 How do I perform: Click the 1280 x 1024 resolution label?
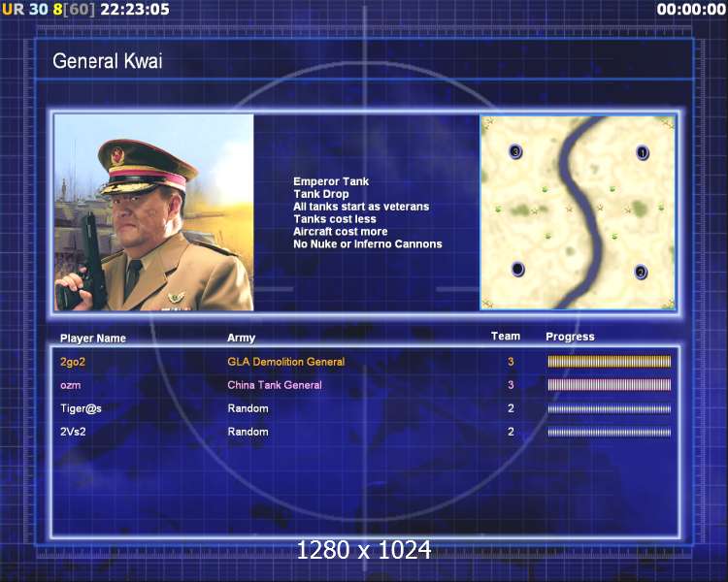pyautogui.click(x=364, y=550)
